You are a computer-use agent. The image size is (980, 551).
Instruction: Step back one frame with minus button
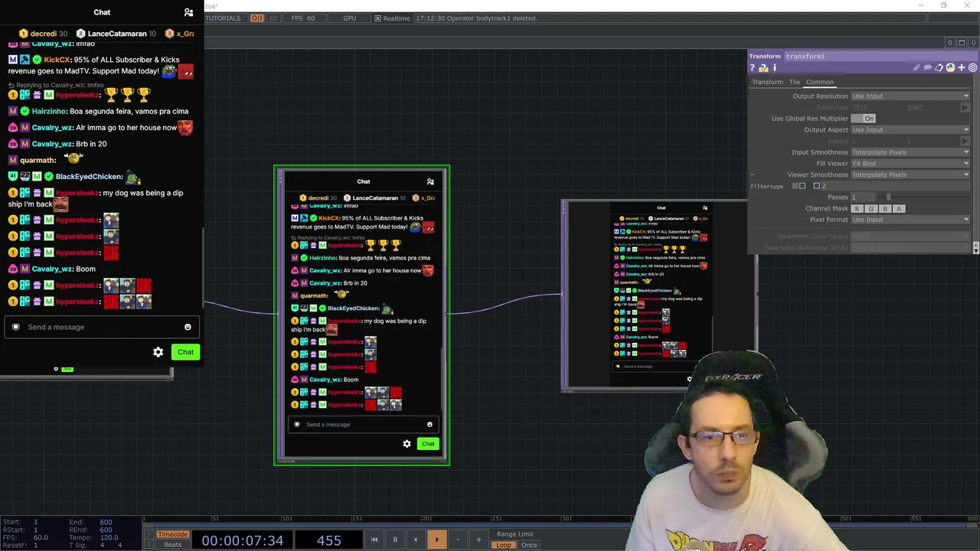coord(458,540)
